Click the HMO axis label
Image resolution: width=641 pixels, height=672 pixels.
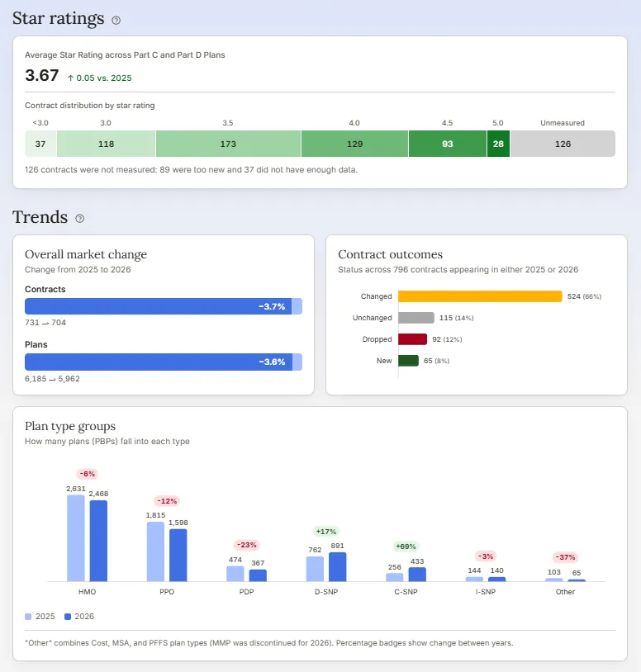(87, 592)
